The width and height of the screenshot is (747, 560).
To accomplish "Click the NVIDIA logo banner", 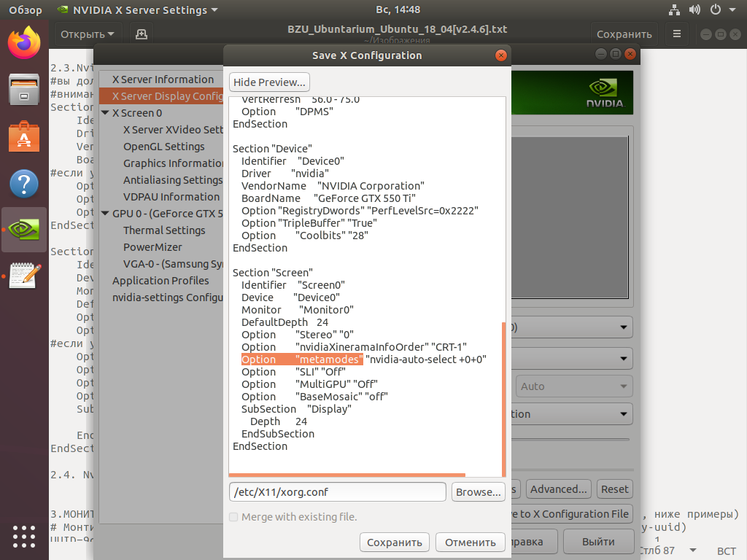I will point(572,93).
